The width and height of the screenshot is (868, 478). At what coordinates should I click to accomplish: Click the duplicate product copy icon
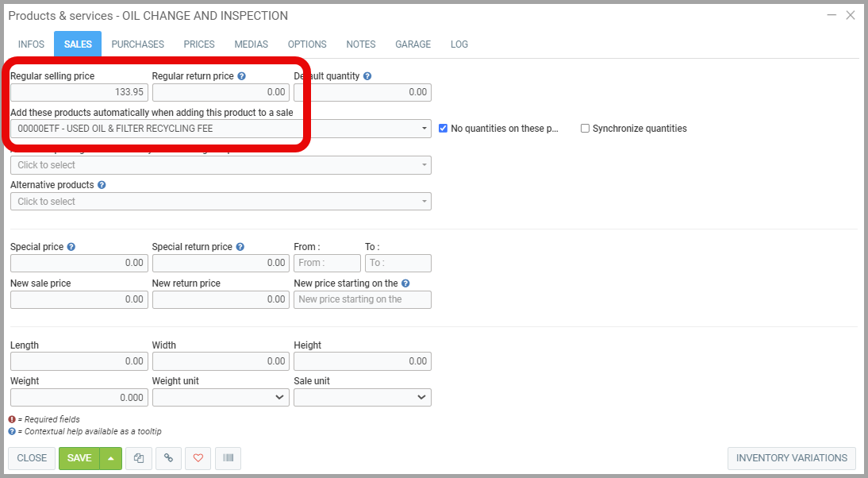139,458
